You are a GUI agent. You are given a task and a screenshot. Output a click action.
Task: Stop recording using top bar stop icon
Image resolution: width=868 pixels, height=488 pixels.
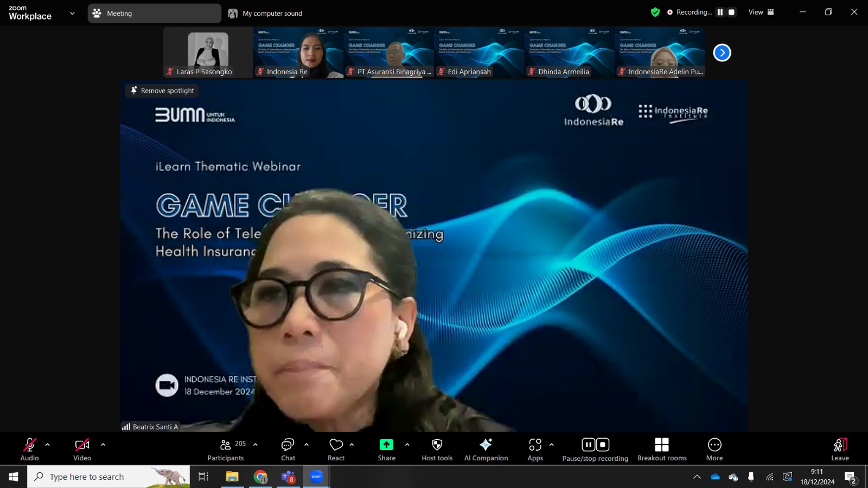[731, 12]
